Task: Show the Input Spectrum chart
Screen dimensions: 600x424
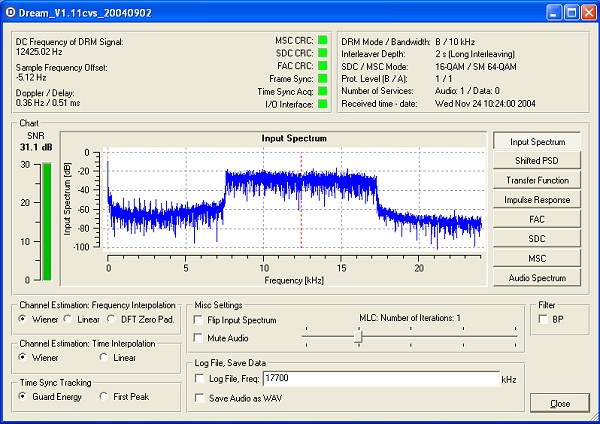Action: click(537, 142)
